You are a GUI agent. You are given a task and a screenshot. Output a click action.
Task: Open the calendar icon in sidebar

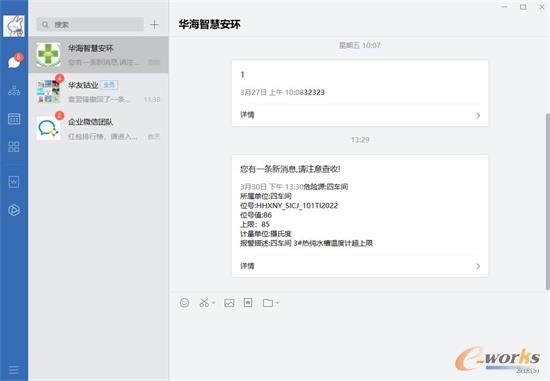click(x=14, y=119)
